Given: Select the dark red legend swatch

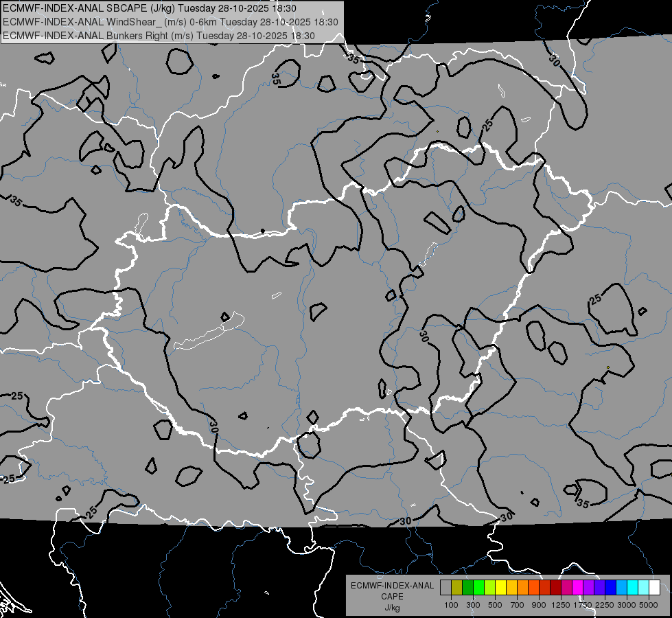Looking at the screenshot, I should coord(555,588).
